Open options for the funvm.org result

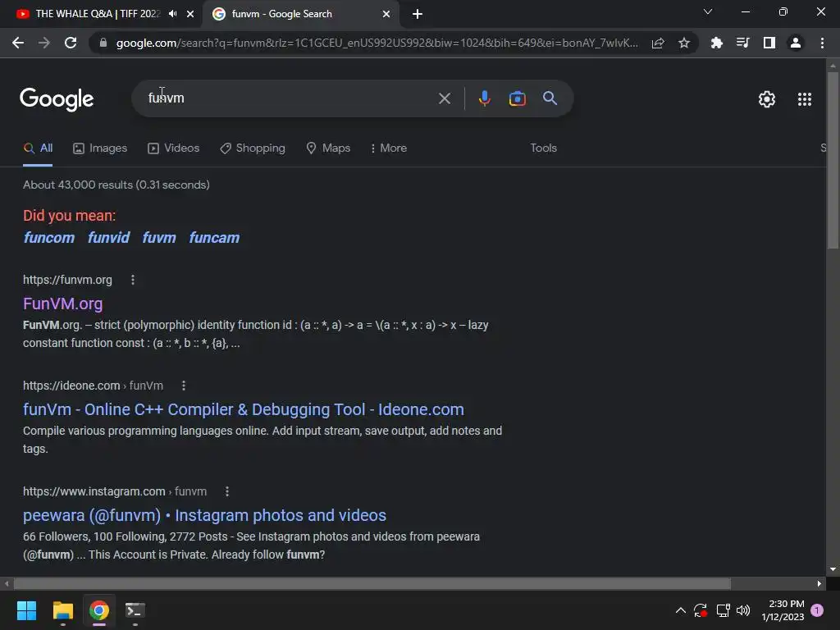(133, 280)
